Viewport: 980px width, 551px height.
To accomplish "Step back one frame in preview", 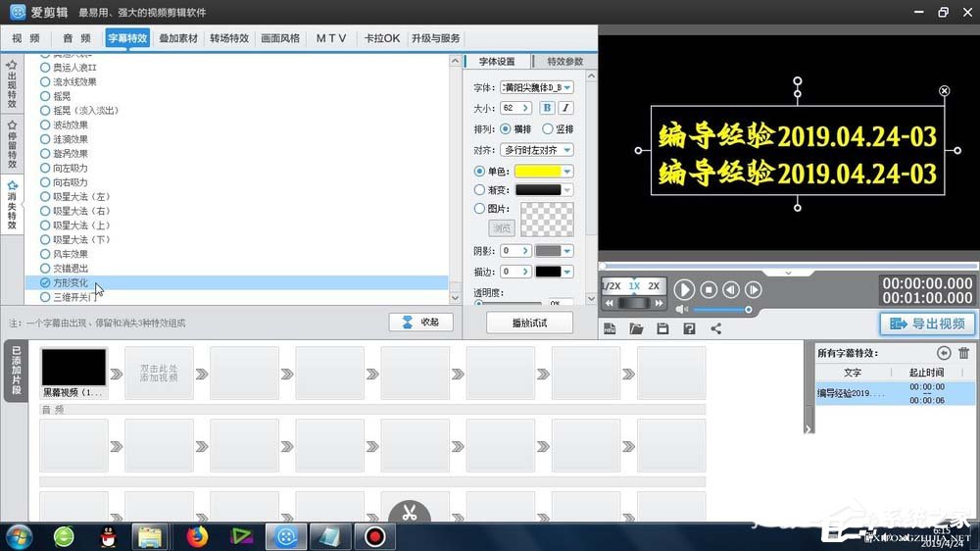I will click(x=731, y=289).
